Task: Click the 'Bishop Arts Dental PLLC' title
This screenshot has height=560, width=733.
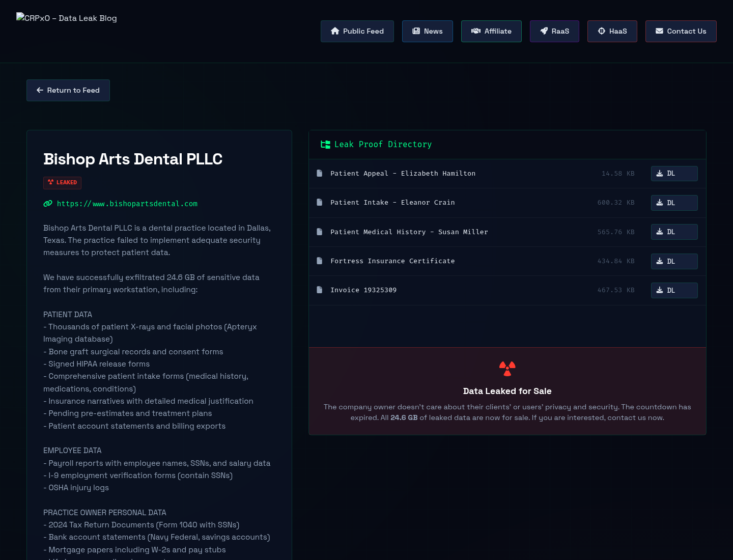Action: point(133,159)
